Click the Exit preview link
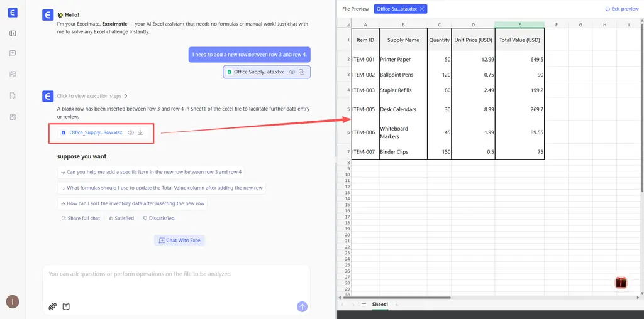 [621, 9]
